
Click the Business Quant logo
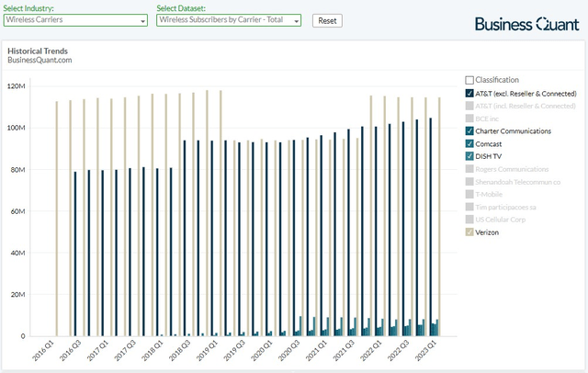(x=526, y=25)
